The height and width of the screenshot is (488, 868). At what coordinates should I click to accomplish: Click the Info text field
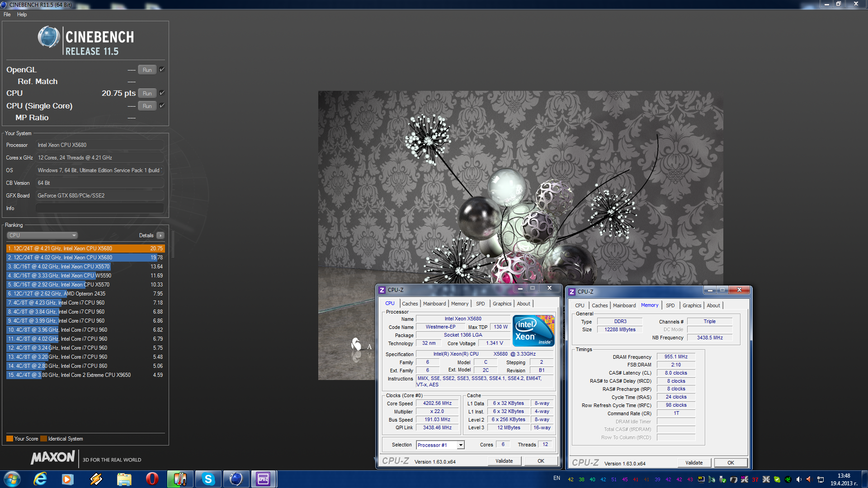tap(99, 208)
